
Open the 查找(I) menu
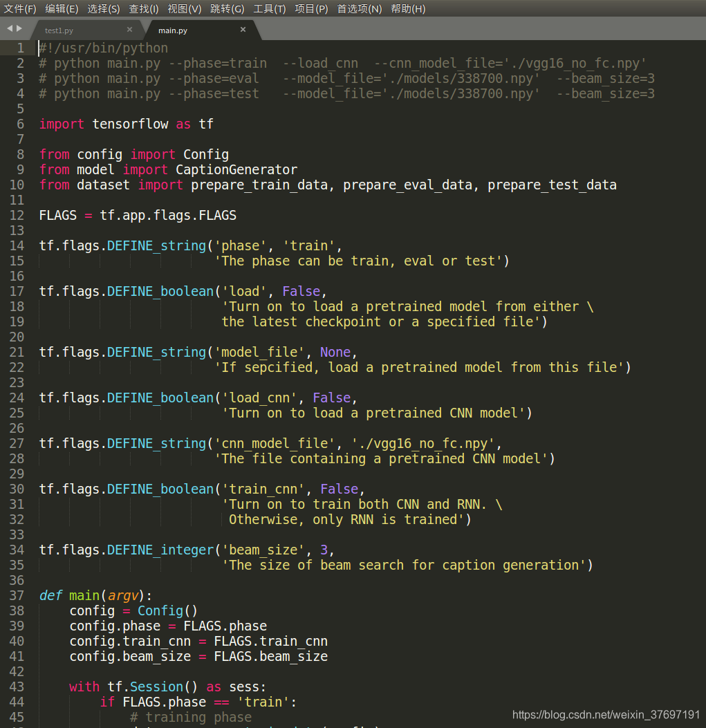click(x=144, y=9)
